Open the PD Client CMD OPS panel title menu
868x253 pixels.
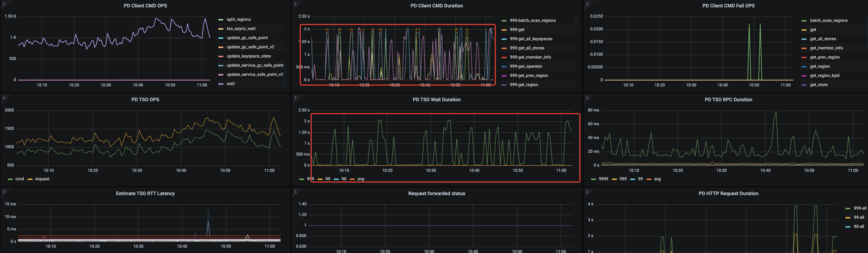145,6
